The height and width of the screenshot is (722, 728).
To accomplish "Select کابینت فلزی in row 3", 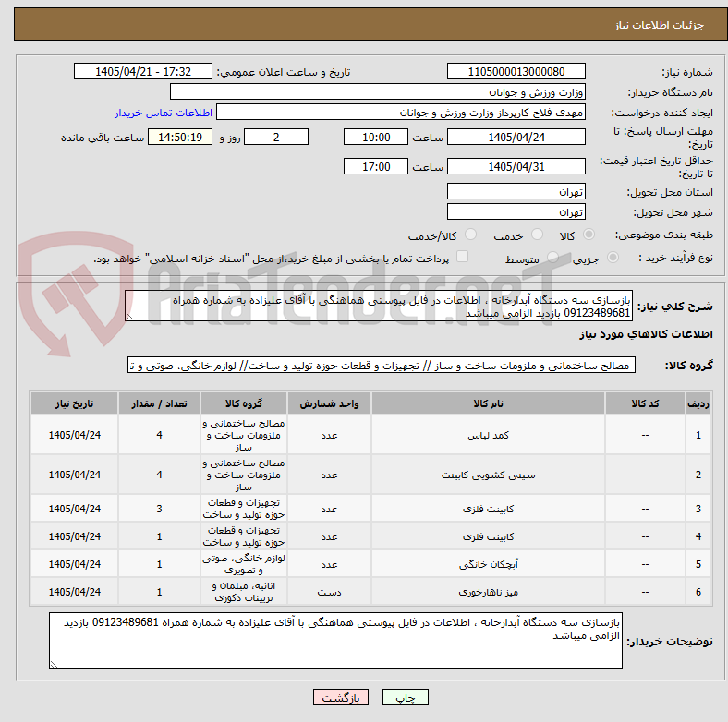I will (488, 509).
